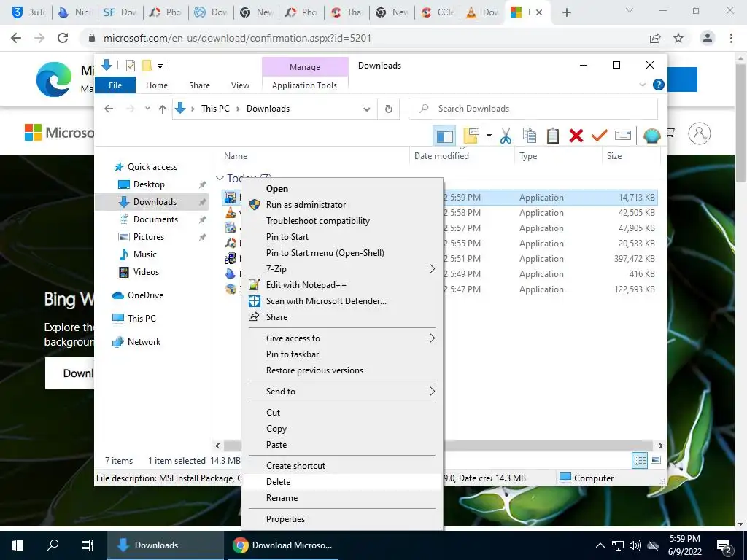Click the horizontal scrollbar right arrow
The image size is (747, 560).
(x=660, y=446)
